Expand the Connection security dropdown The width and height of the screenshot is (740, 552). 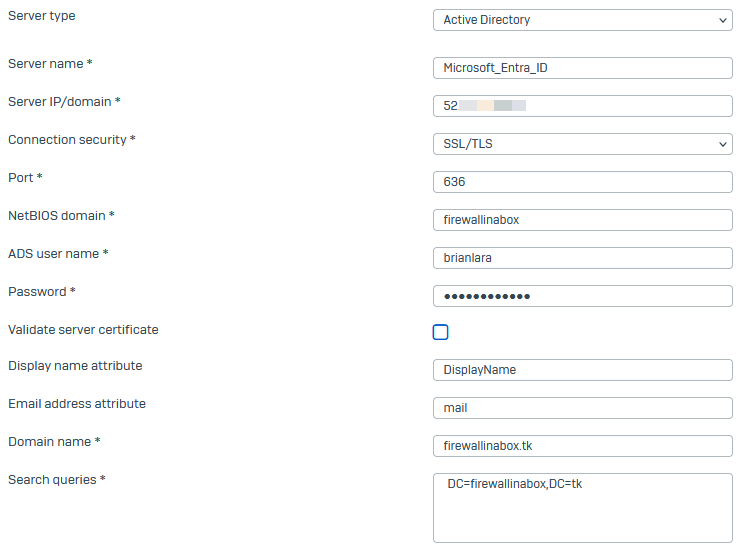click(582, 144)
